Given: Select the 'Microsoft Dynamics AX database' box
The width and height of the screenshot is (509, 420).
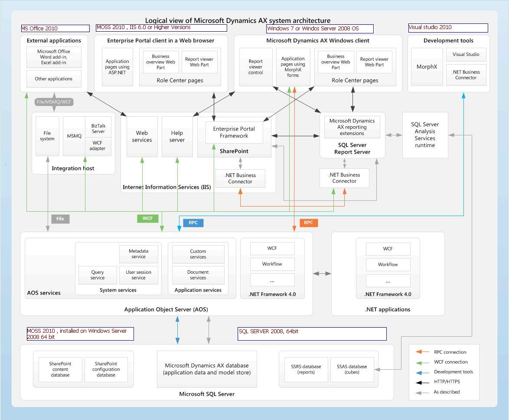Looking at the screenshot, I should tap(207, 369).
